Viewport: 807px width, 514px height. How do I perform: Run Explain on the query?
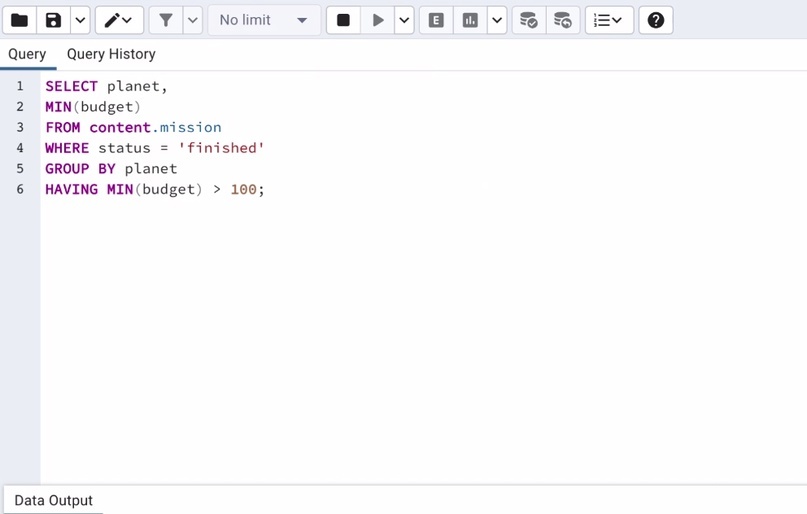pos(436,21)
